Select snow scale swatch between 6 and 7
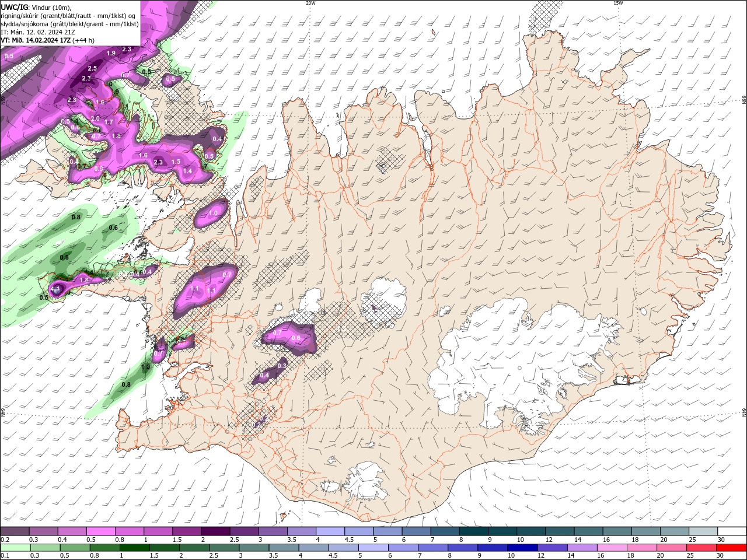This screenshot has width=747, height=560. [x=415, y=531]
